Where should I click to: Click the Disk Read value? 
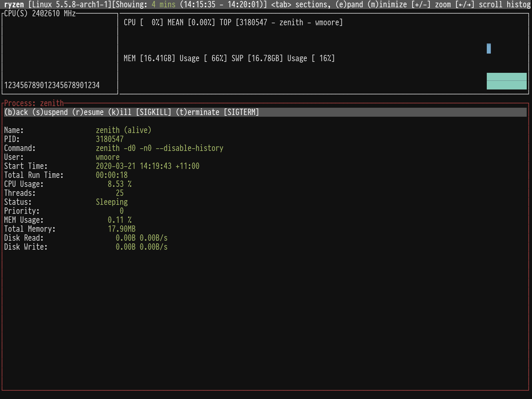click(x=142, y=238)
